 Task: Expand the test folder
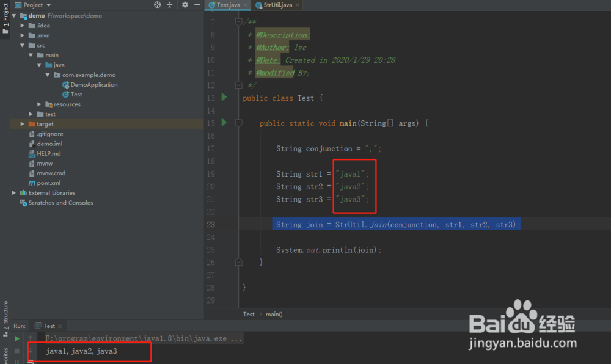tap(31, 114)
